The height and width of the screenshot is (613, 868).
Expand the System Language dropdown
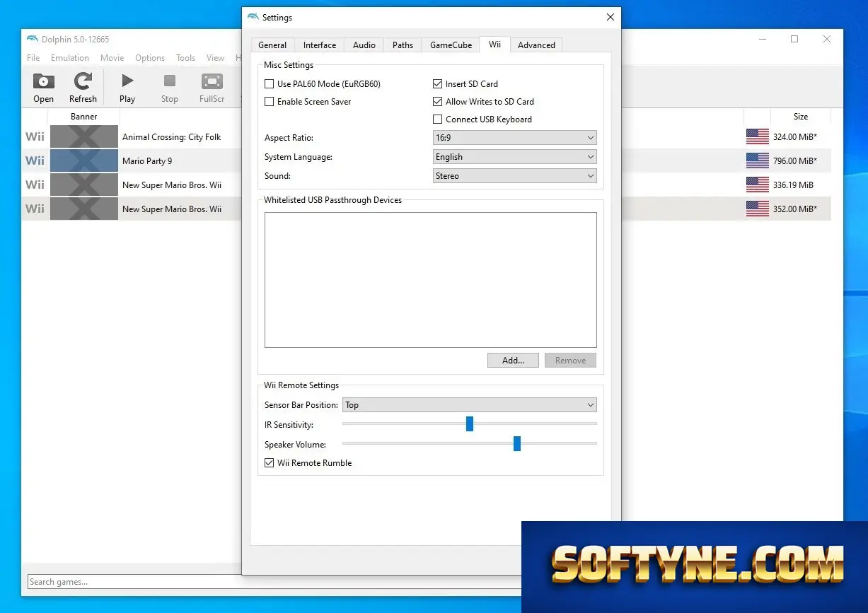coord(515,157)
